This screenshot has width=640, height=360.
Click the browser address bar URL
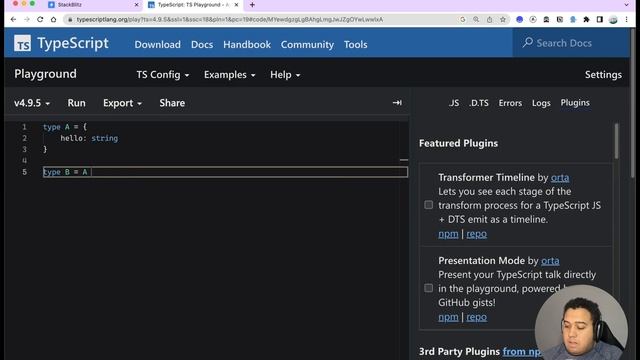230,19
